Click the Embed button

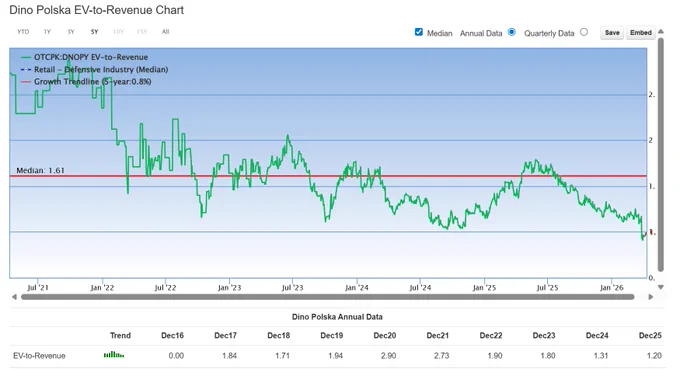pos(641,33)
